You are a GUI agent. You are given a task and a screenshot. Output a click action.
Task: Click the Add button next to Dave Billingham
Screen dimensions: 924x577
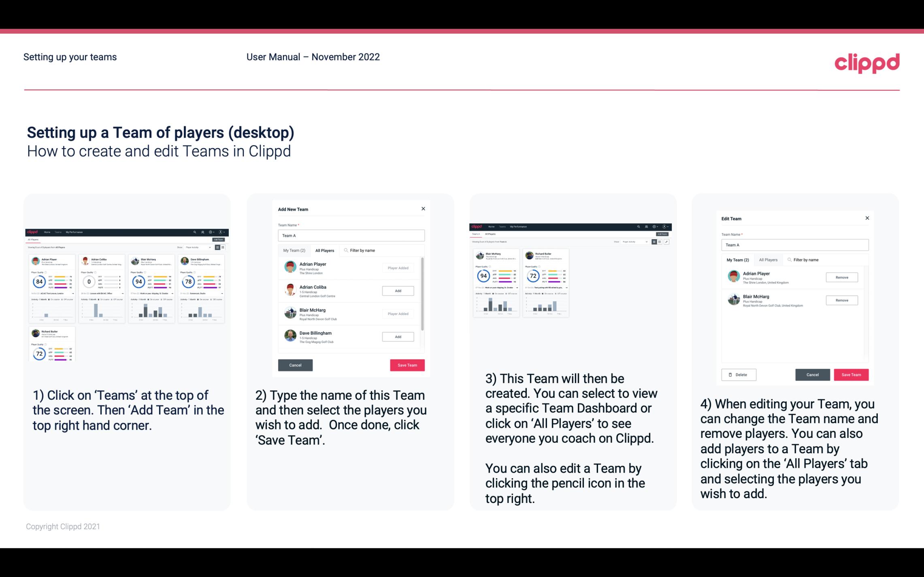(x=398, y=336)
